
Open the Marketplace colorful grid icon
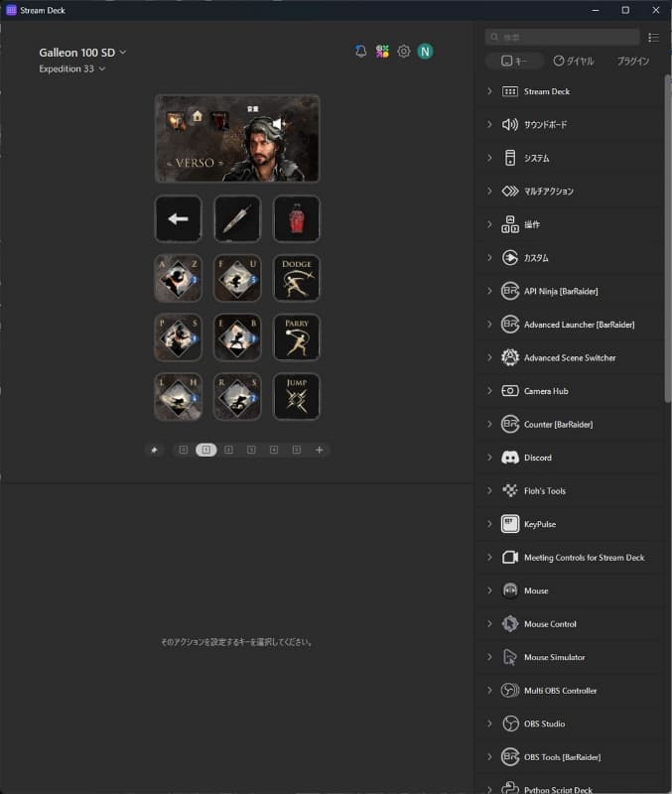382,52
